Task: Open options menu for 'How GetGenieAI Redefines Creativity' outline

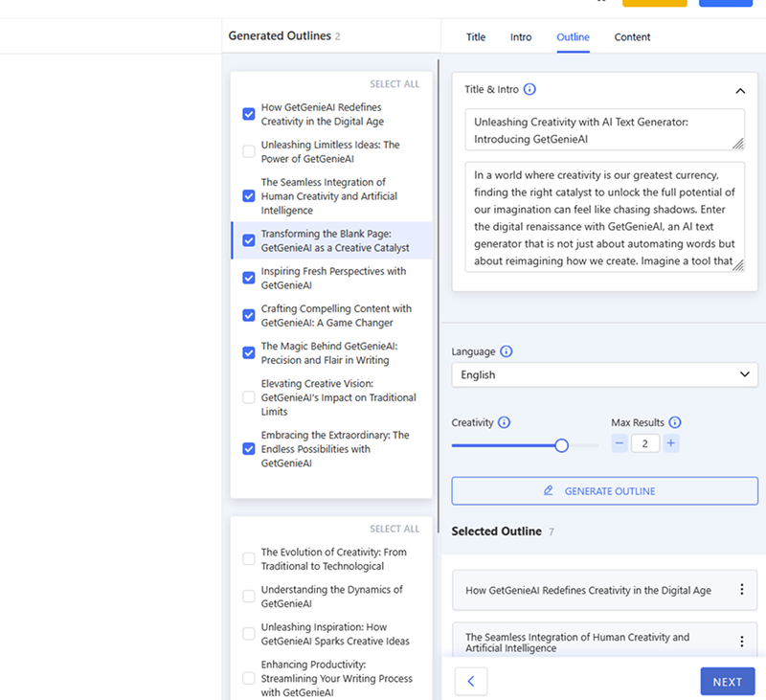Action: pyautogui.click(x=741, y=590)
